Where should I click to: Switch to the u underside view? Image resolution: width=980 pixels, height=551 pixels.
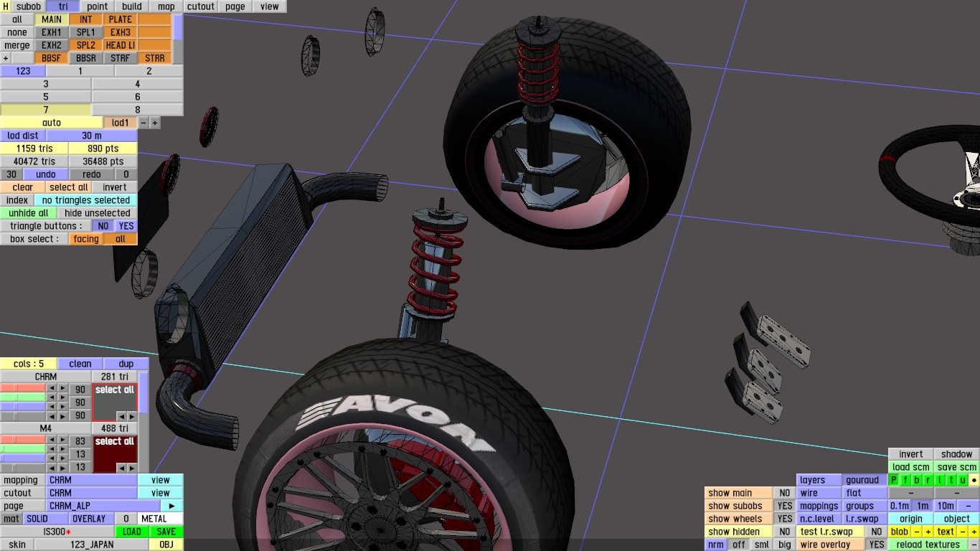[x=963, y=480]
